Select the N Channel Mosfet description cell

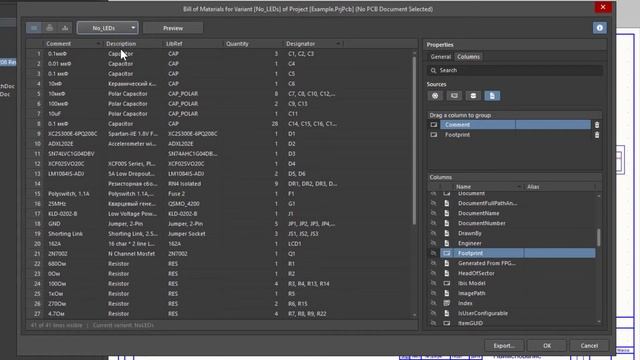tap(131, 253)
